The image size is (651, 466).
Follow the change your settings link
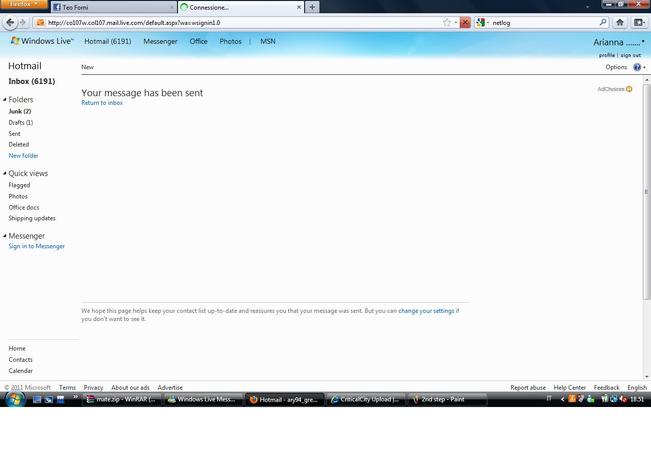point(426,311)
